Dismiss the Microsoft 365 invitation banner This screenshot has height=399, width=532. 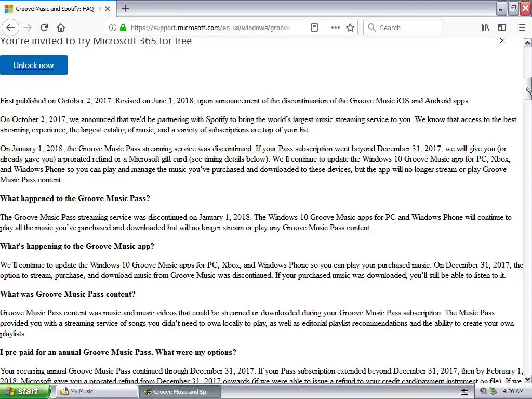[502, 41]
